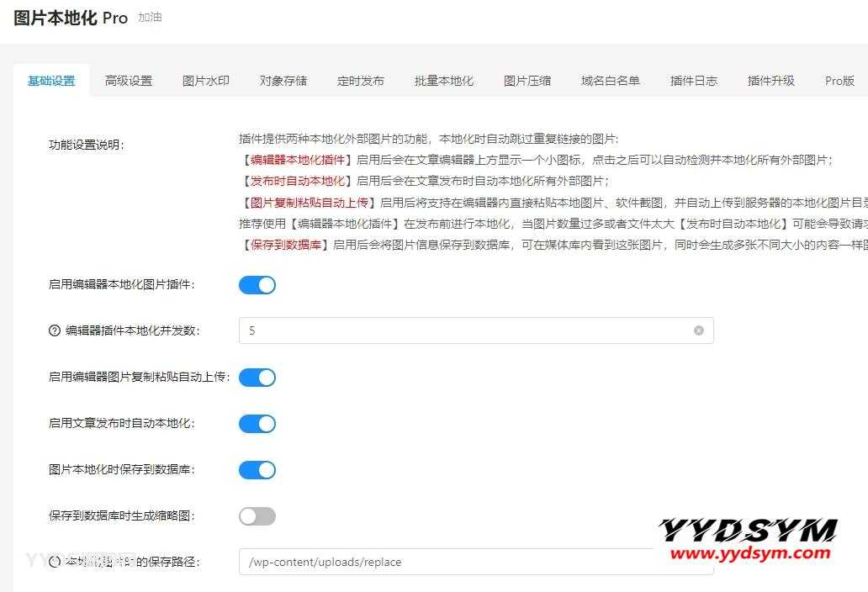The width and height of the screenshot is (868, 592).
Task: Toggle 图片本地化时保存到数据库 switch
Action: (x=257, y=470)
